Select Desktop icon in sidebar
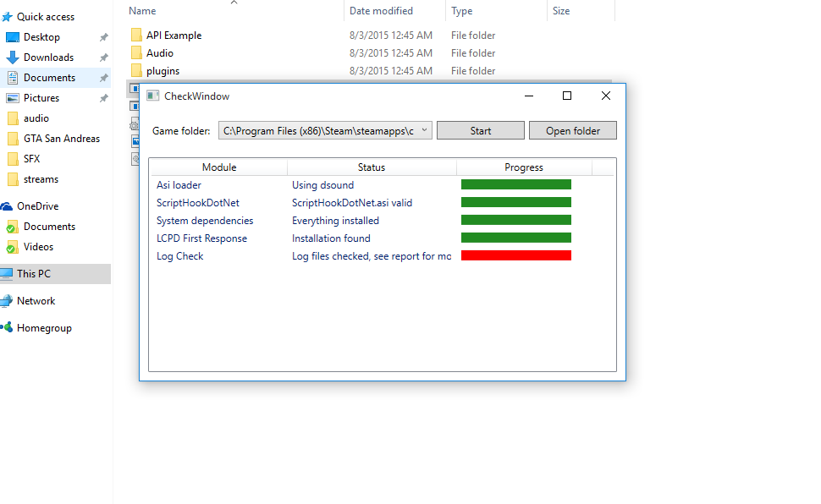 13,37
